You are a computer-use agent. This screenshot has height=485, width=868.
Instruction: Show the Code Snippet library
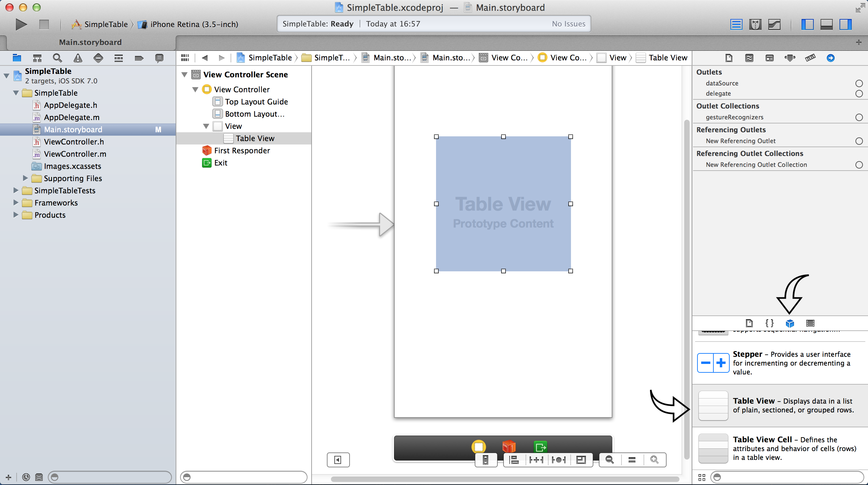(769, 323)
